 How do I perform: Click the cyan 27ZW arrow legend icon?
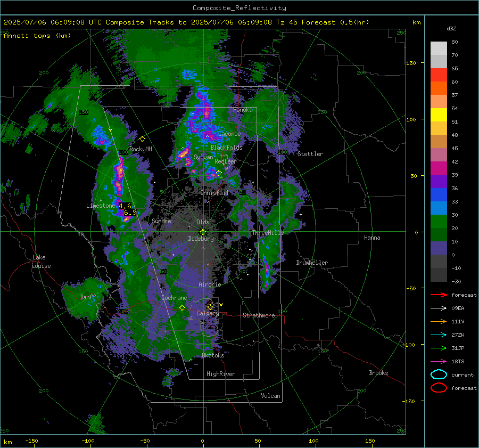point(439,335)
